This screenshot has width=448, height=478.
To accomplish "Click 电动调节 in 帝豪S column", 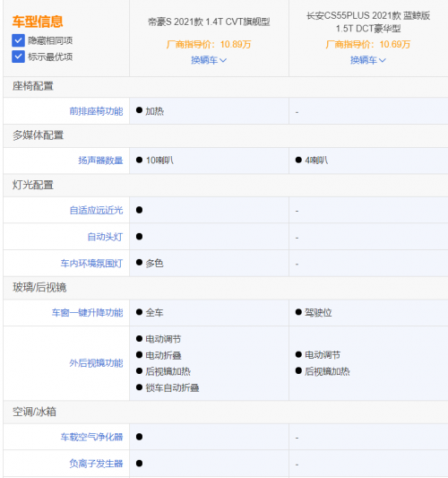I will click(x=163, y=339).
